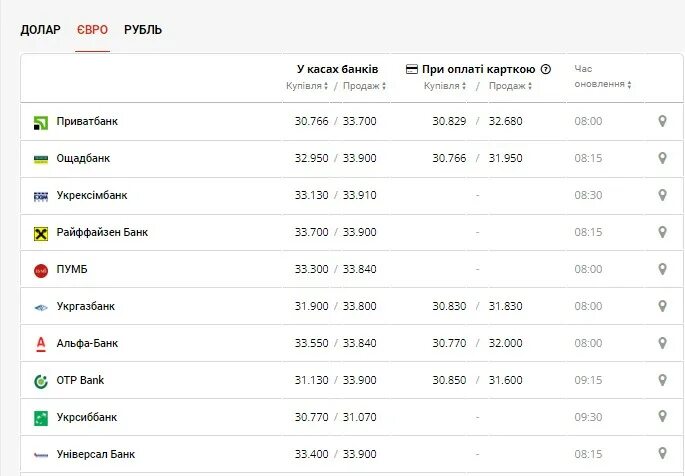Image resolution: width=685 pixels, height=476 pixels.
Task: Show Укрексімбанк branches via map pin
Action: pyautogui.click(x=662, y=195)
